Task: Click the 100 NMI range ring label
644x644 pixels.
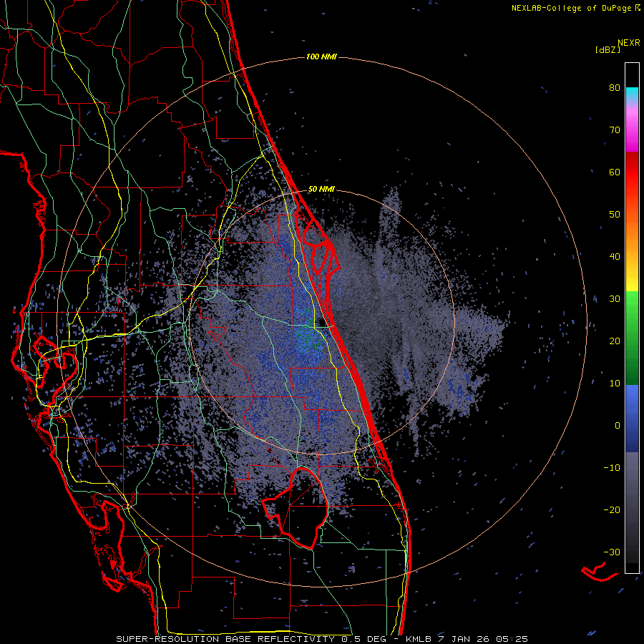Action: click(321, 57)
